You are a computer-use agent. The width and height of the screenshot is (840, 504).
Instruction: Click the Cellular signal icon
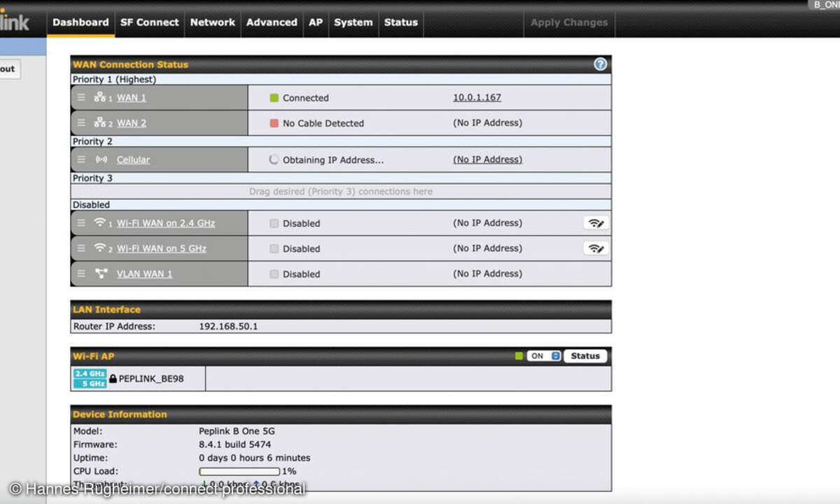click(x=101, y=160)
